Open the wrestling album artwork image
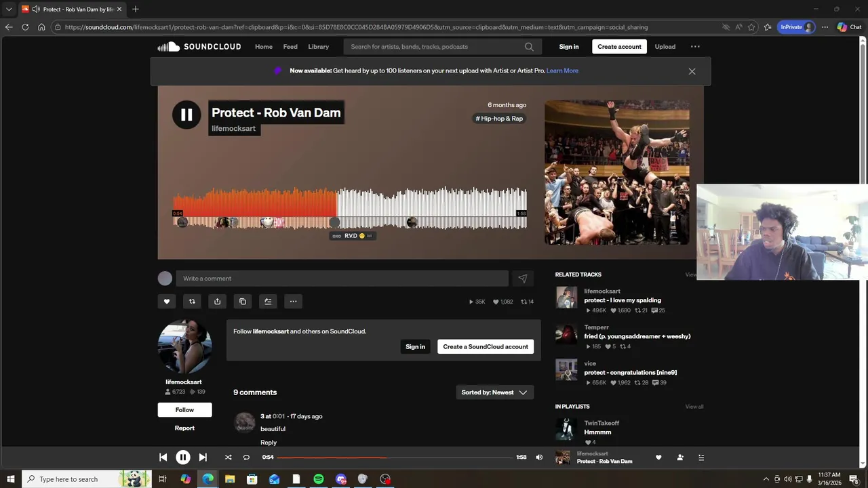 click(617, 172)
